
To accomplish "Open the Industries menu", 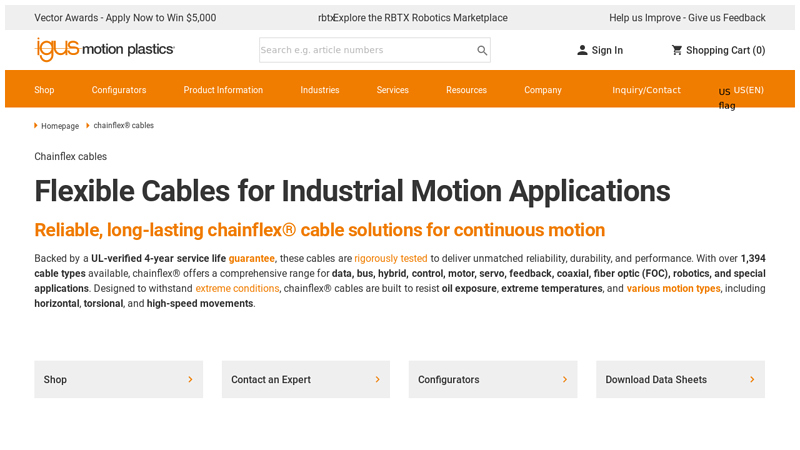I will [319, 90].
